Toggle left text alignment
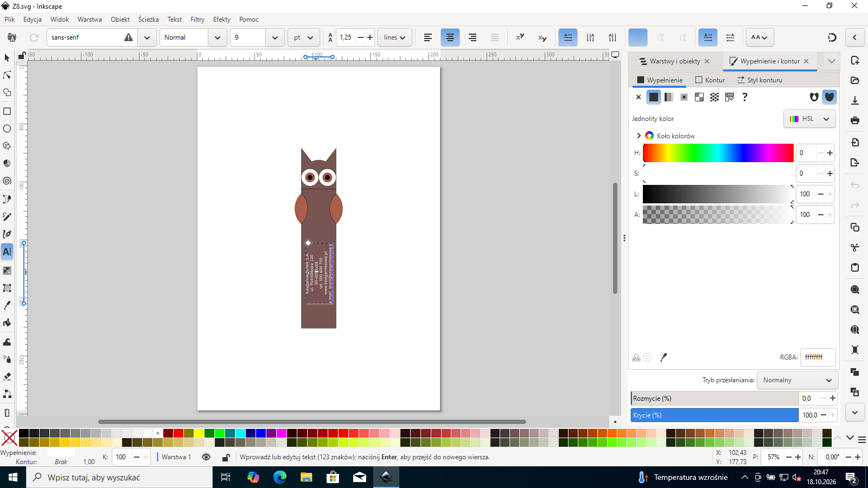This screenshot has width=868, height=488. pos(428,37)
